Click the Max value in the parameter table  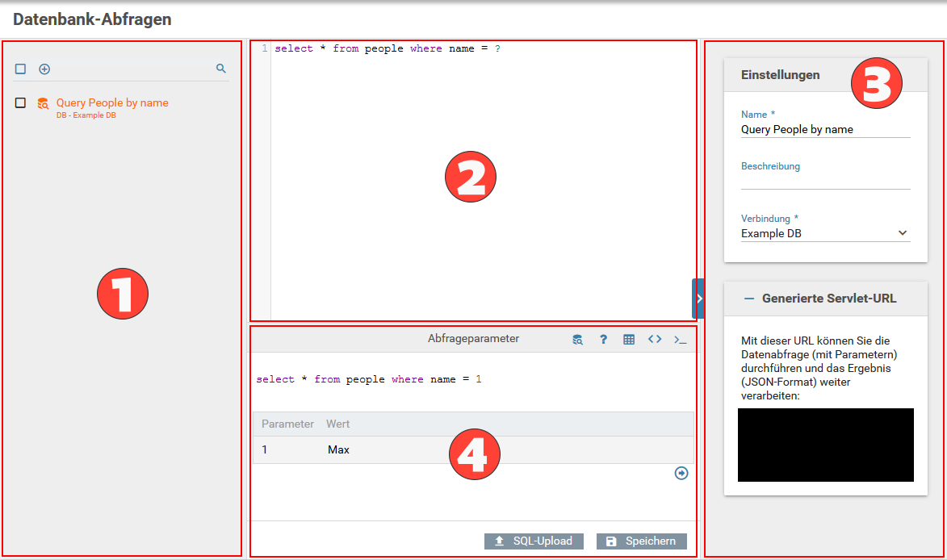point(338,449)
